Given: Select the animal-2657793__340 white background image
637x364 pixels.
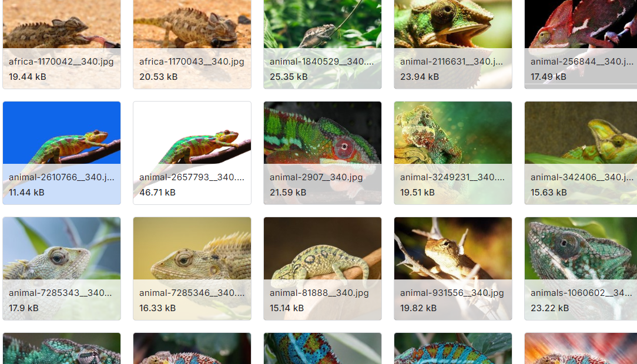Looking at the screenshot, I should [x=192, y=153].
